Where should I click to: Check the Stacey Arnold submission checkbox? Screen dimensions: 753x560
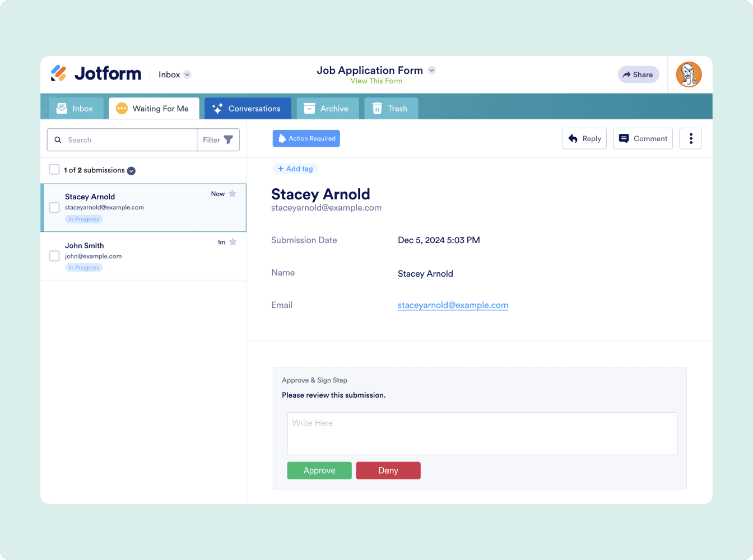point(54,208)
